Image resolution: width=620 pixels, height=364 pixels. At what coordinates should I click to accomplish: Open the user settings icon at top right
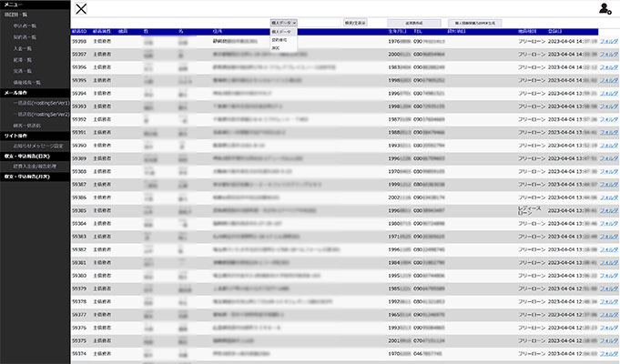point(605,9)
